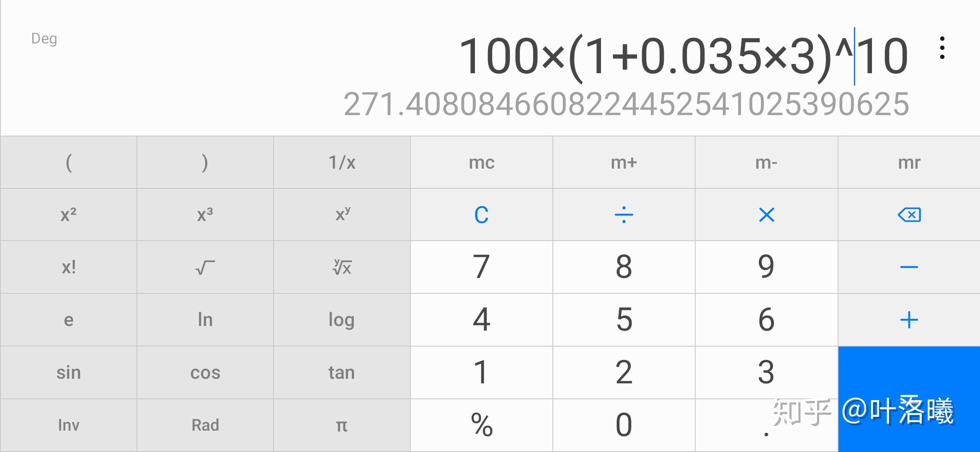Screen dimensions: 980x452
Task: Open the three-dot overflow menu
Action: (x=942, y=48)
